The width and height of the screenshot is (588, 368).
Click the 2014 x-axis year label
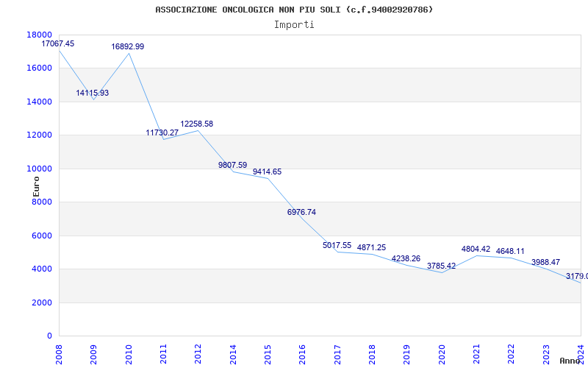tap(233, 354)
